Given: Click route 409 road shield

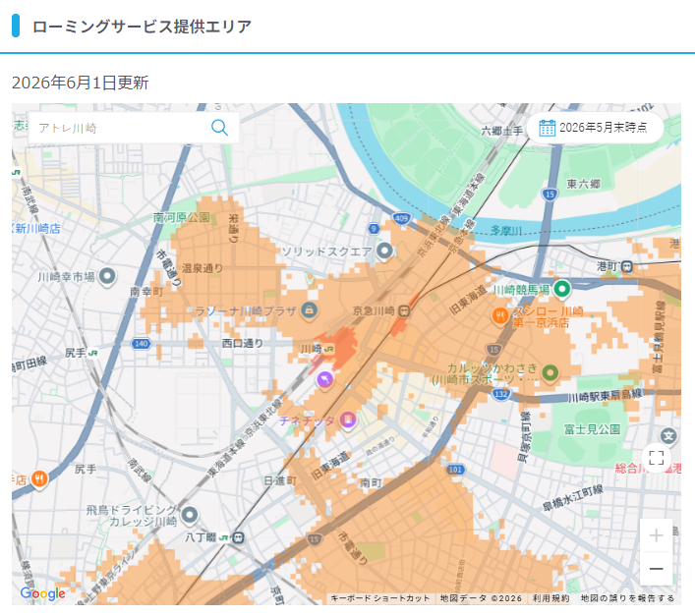Looking at the screenshot, I should coord(401,218).
